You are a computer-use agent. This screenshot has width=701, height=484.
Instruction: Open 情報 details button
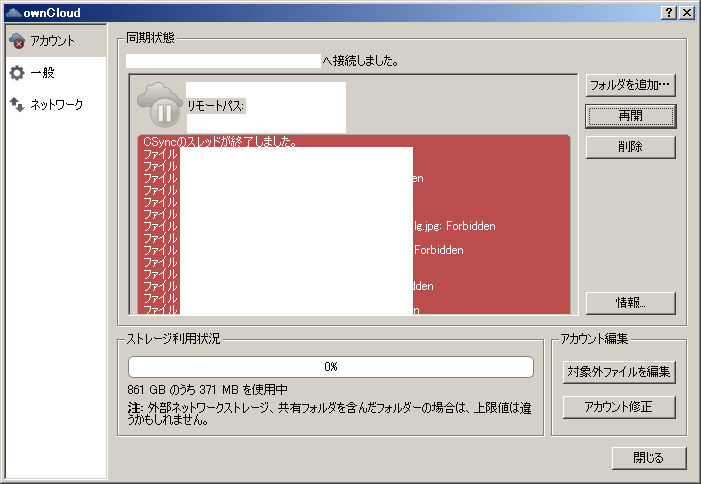click(x=630, y=303)
